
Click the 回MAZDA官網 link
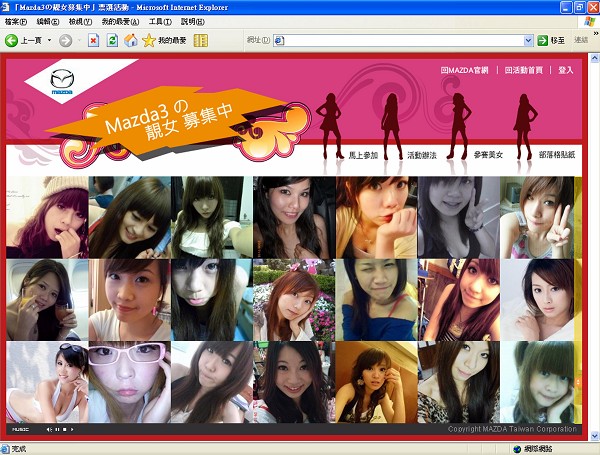tap(468, 70)
